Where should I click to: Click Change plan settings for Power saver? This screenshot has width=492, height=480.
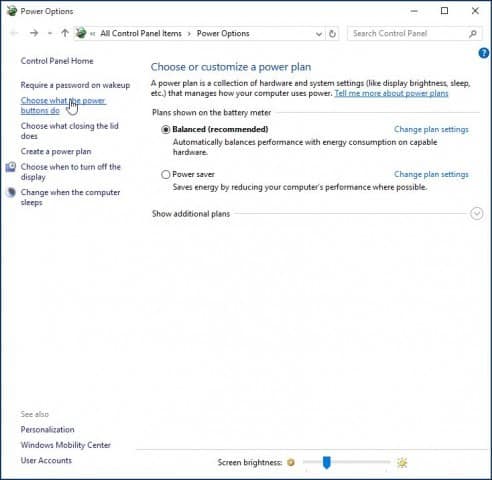point(431,174)
